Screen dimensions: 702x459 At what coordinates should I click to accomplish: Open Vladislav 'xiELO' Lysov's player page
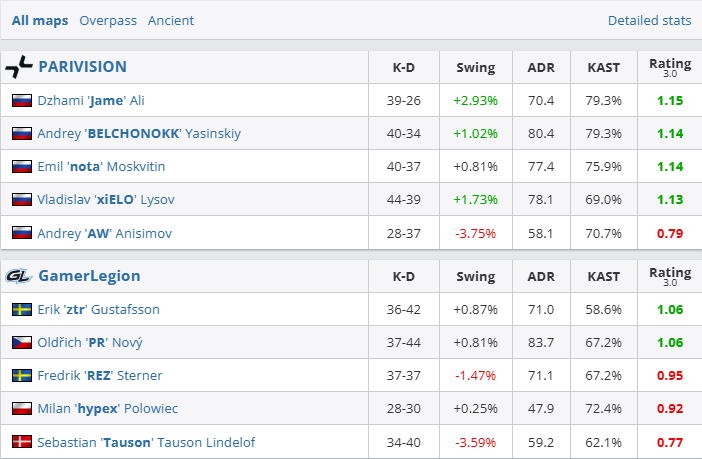pos(106,200)
